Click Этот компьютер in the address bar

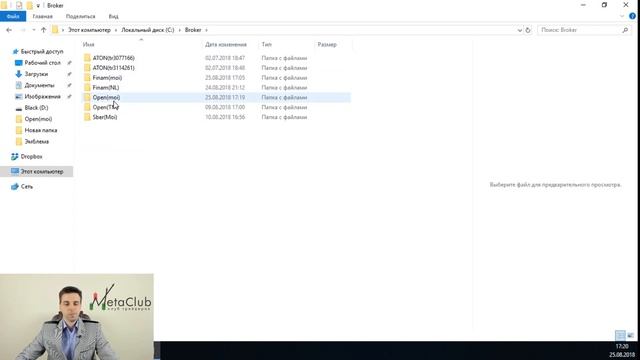tap(89, 30)
